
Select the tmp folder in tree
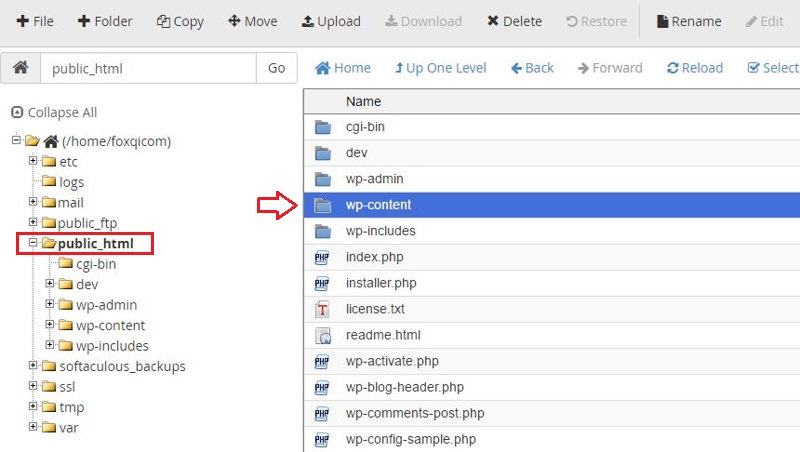(x=71, y=407)
